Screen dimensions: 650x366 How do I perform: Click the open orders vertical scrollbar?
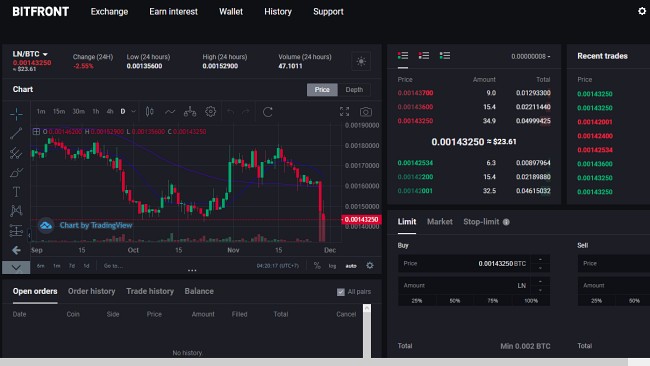point(367,331)
